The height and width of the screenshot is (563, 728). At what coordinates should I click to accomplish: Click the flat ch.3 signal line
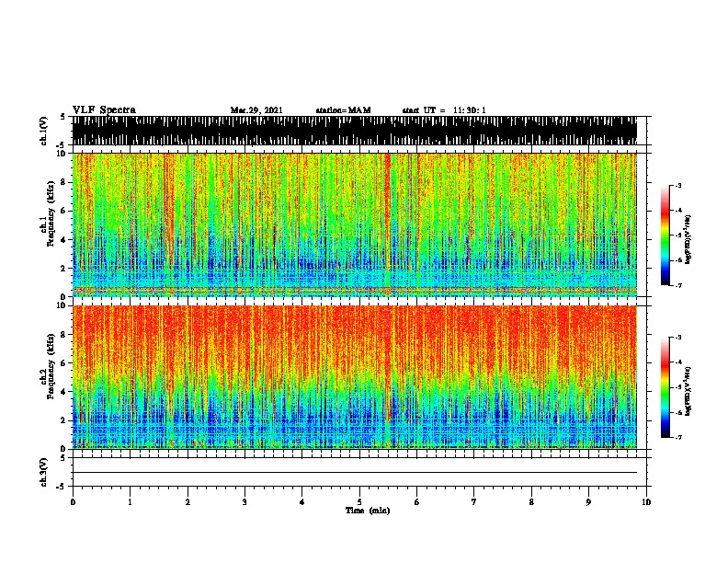355,473
